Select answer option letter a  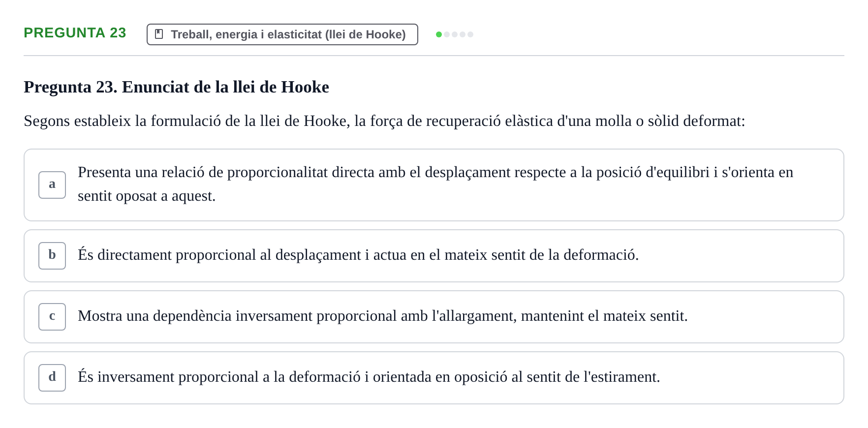52,185
